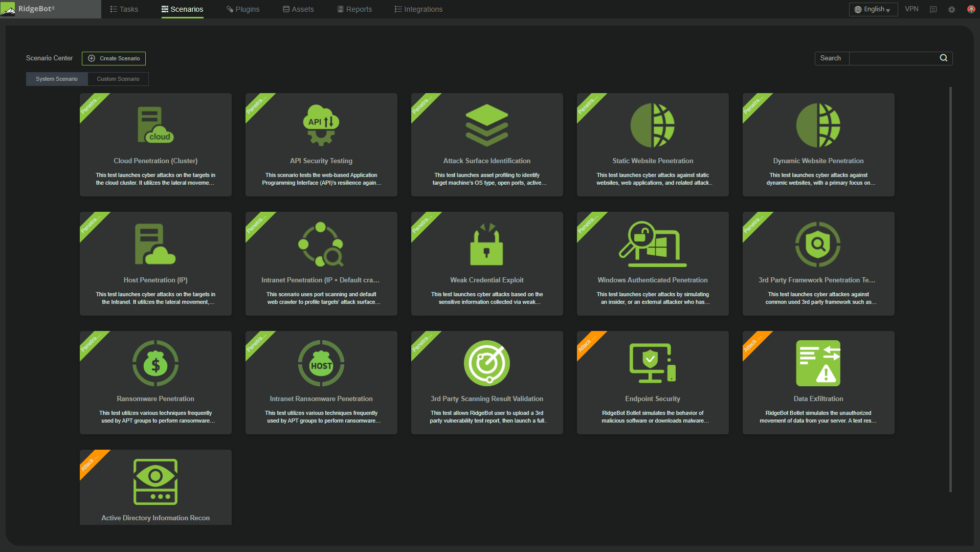Click the feedback message icon near VPN

coord(933,9)
